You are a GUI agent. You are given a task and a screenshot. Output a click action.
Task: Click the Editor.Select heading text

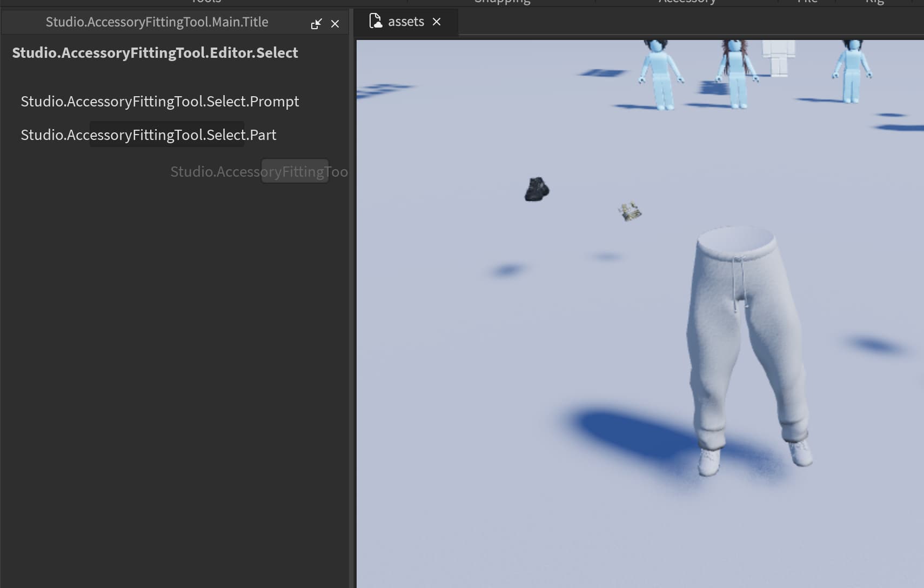point(155,53)
